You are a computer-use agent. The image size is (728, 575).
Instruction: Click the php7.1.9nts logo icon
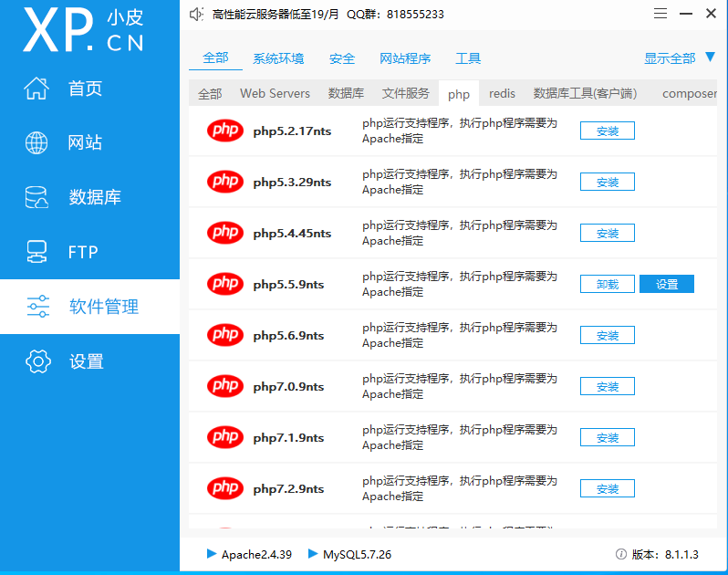click(225, 437)
